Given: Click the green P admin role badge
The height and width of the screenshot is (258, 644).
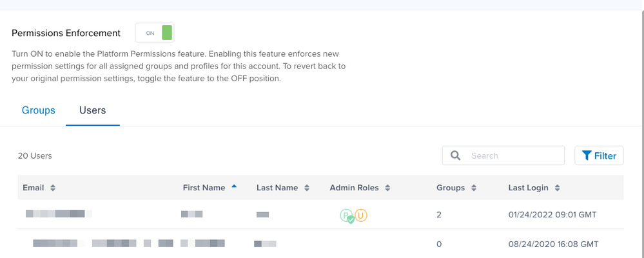Looking at the screenshot, I should (346, 215).
